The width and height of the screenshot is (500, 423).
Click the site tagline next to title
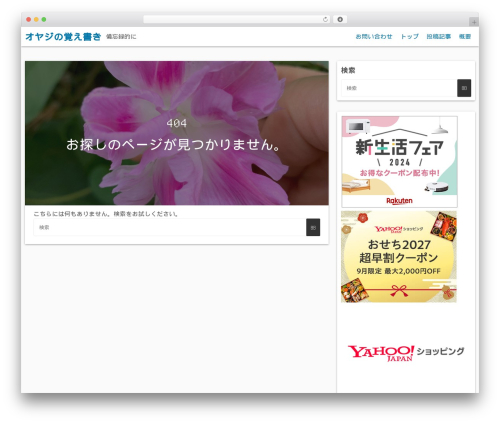(x=121, y=37)
